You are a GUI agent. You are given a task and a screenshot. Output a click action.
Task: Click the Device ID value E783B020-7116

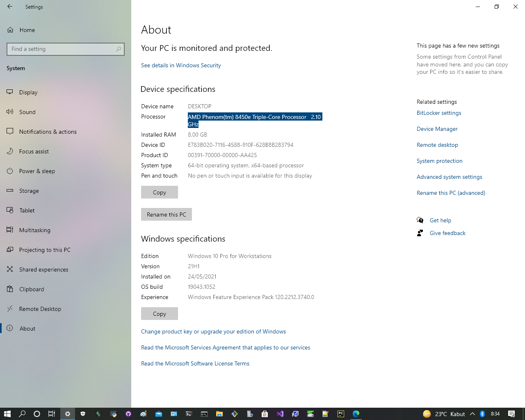coord(241,145)
